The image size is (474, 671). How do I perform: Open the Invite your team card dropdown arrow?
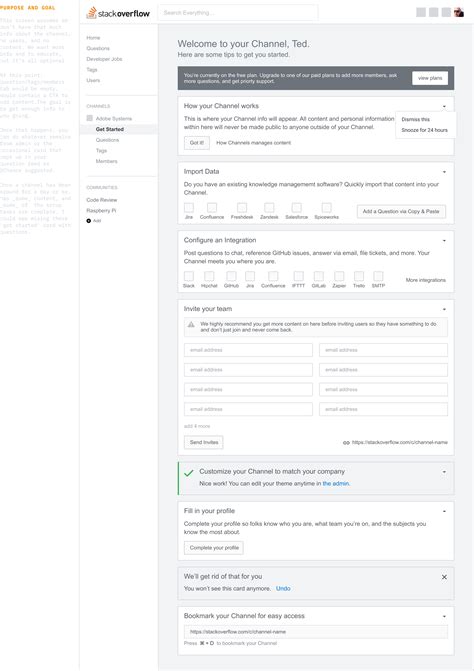444,309
